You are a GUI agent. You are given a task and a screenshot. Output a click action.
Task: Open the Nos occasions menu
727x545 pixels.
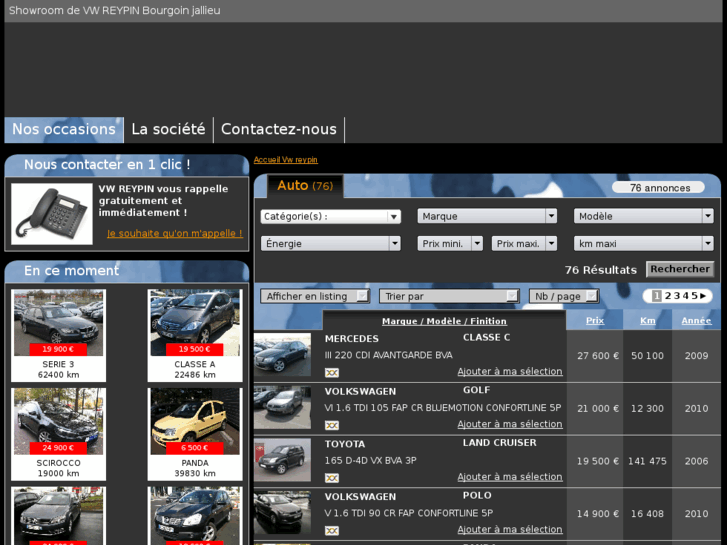[63, 129]
